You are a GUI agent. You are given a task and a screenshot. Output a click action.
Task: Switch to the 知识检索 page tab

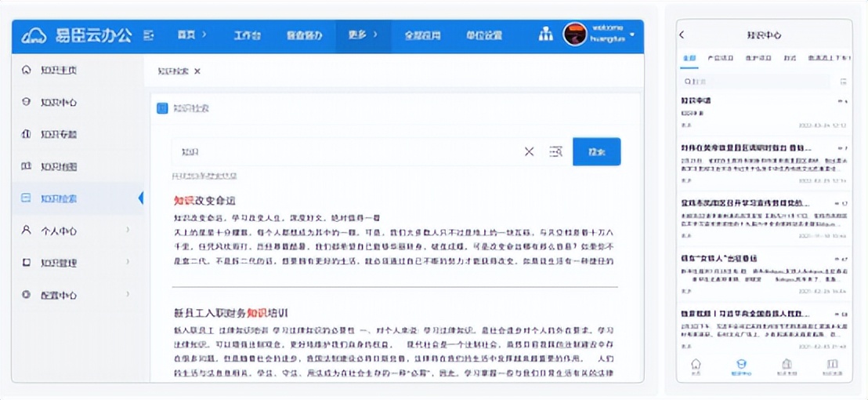(x=172, y=71)
